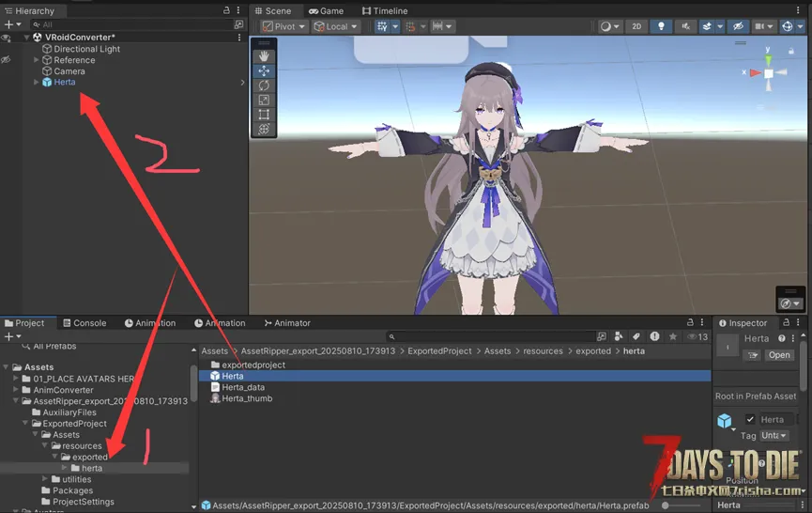
Task: Click Project search-by-import-log icon
Action: coord(654,336)
